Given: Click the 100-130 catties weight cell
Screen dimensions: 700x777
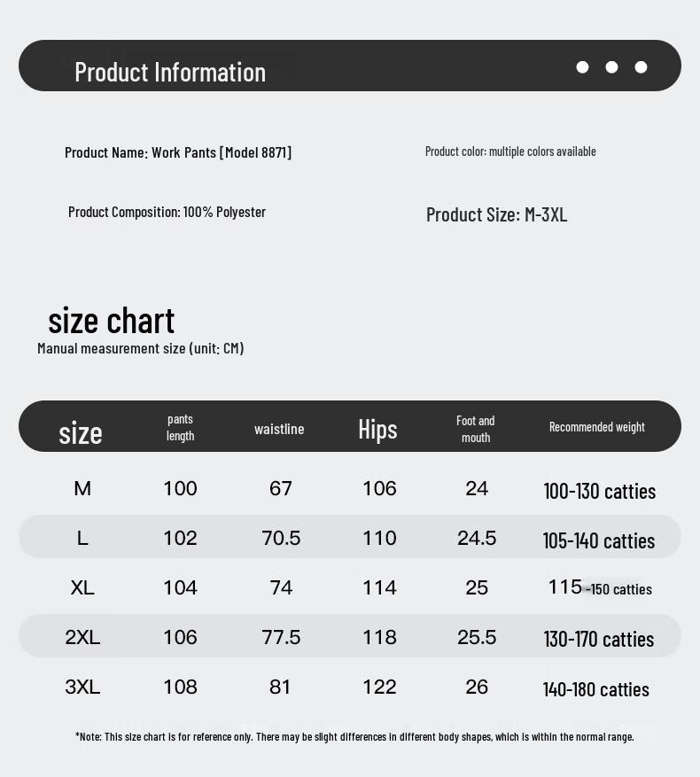Looking at the screenshot, I should pyautogui.click(x=599, y=491).
